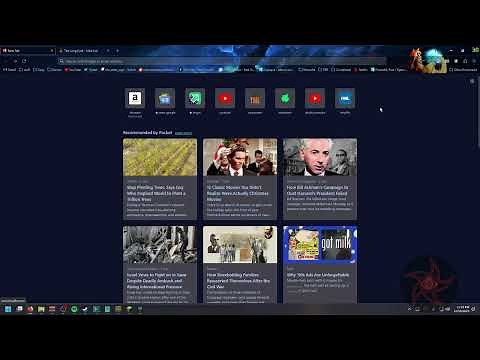Open the Other Bookmarks folder
480x360 pixels.
point(464,70)
